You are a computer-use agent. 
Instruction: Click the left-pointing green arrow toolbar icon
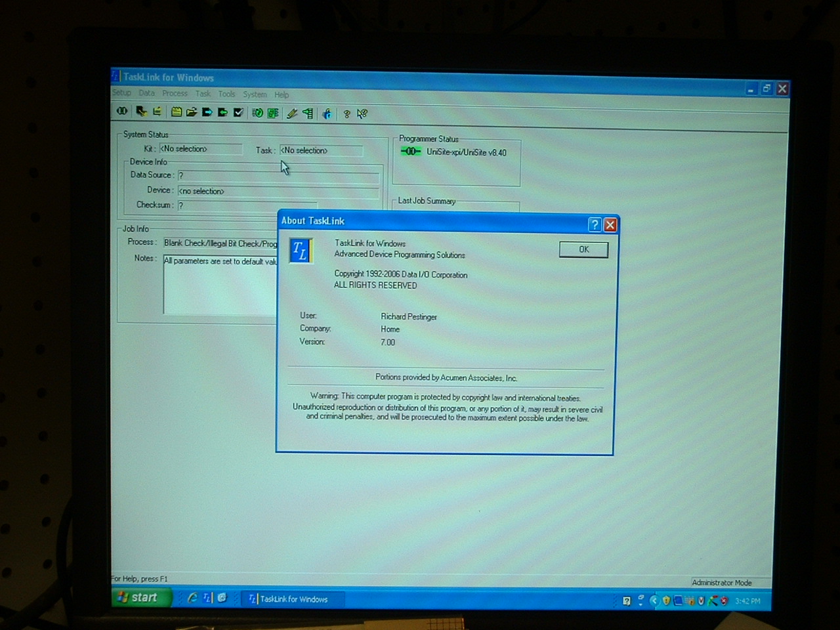[x=223, y=112]
